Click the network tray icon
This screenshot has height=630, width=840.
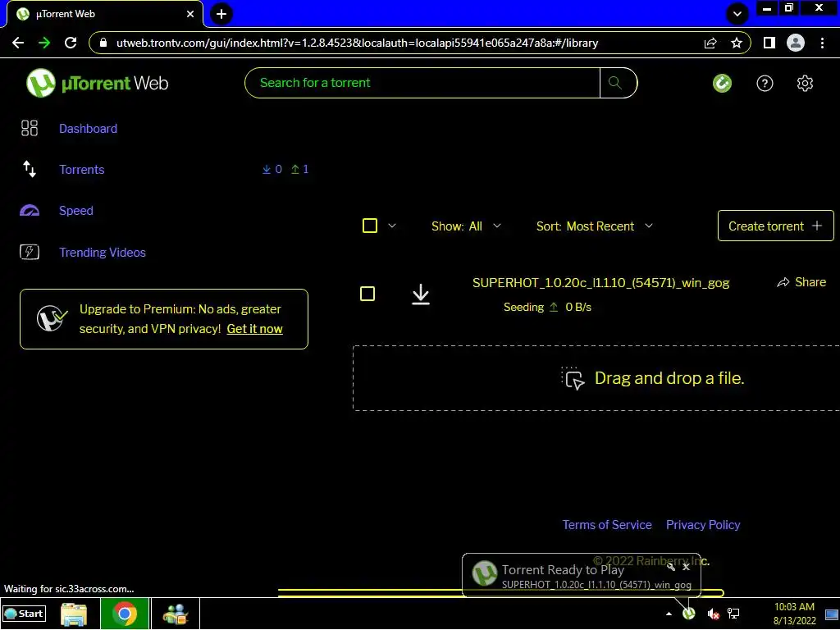(x=733, y=614)
